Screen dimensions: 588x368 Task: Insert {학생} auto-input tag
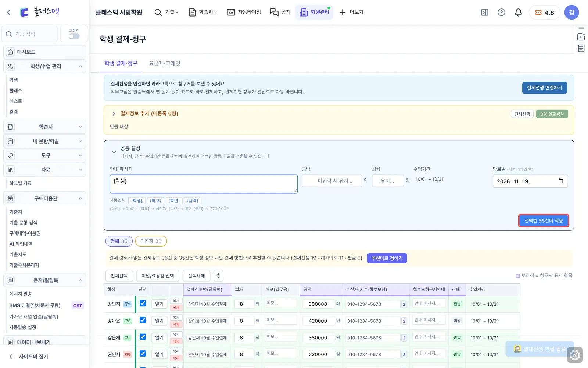(x=137, y=201)
